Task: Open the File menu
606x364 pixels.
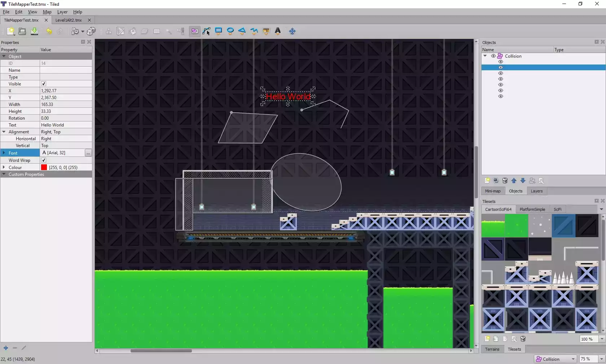Action: pyautogui.click(x=6, y=12)
